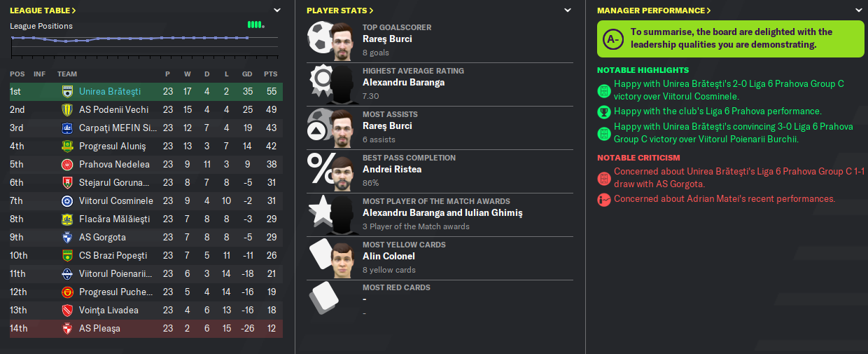
Task: Click Unirea Brătești club badge icon
Action: click(x=67, y=91)
